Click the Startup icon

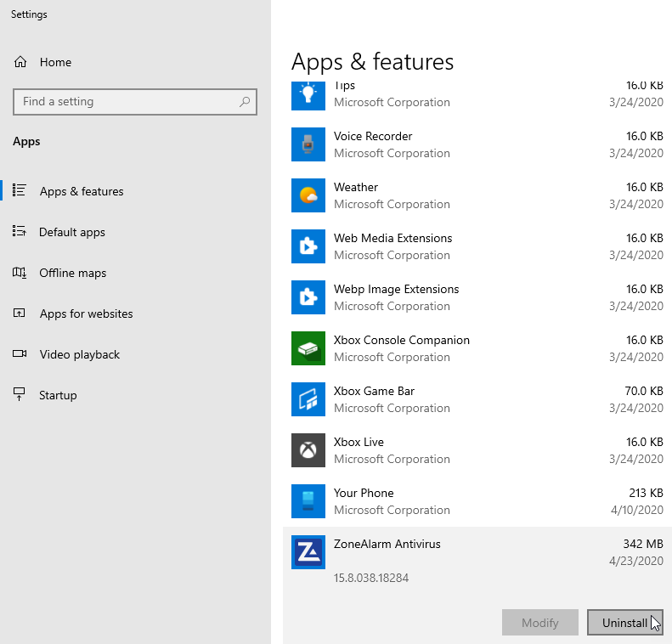coord(20,394)
